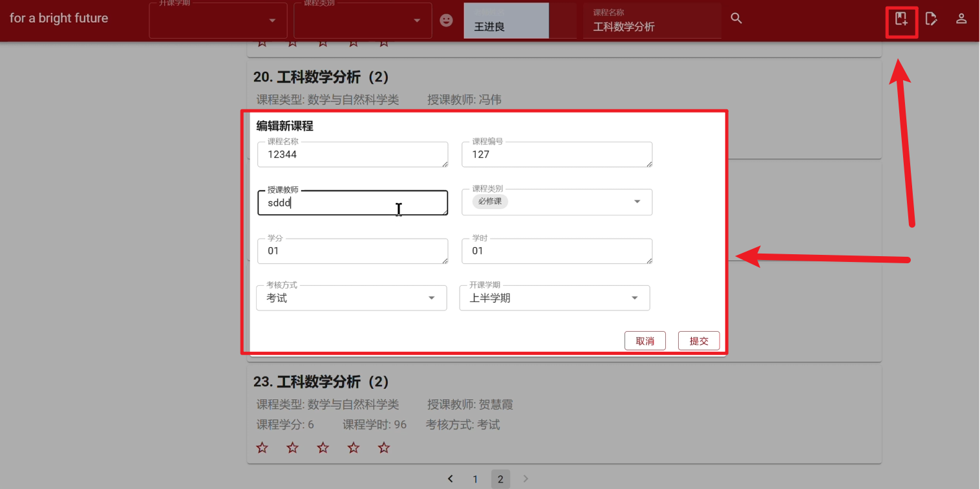
Task: Click the course edit icon beside the add icon
Action: (x=932, y=19)
